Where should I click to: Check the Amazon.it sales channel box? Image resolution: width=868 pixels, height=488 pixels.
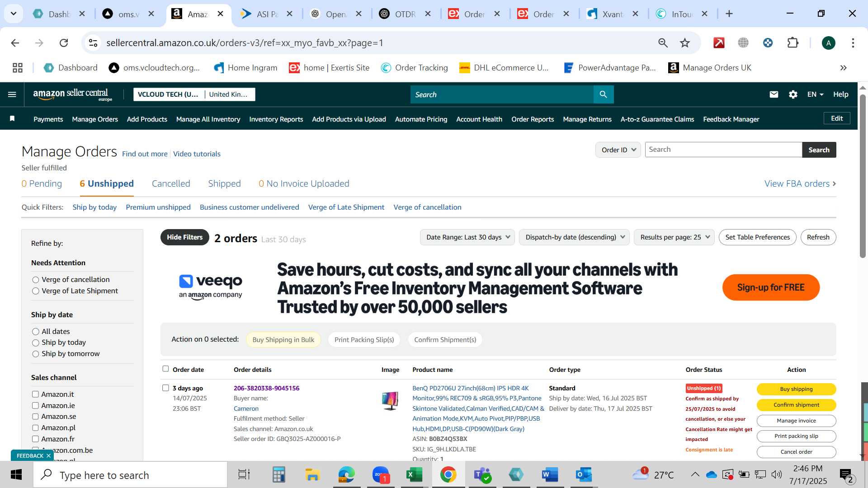[35, 394]
